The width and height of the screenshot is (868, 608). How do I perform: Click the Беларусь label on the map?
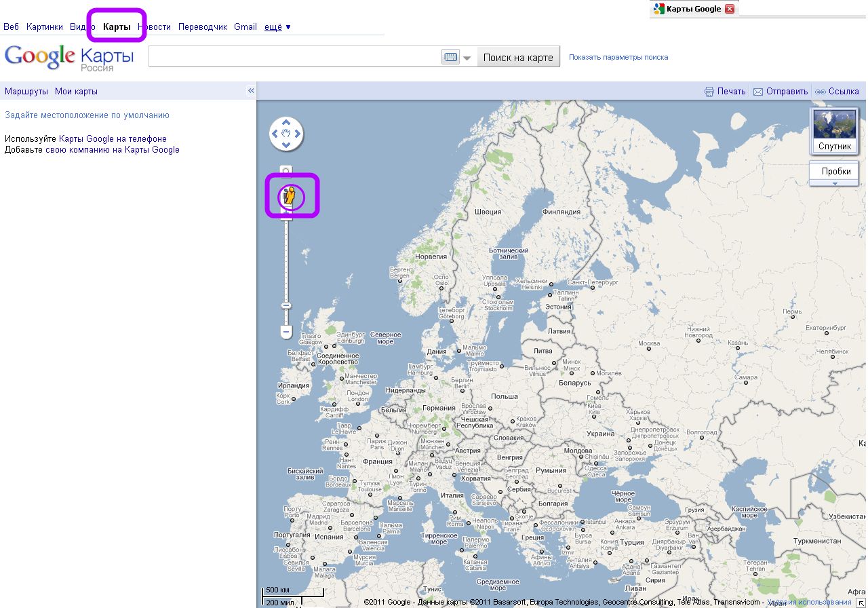tap(575, 383)
